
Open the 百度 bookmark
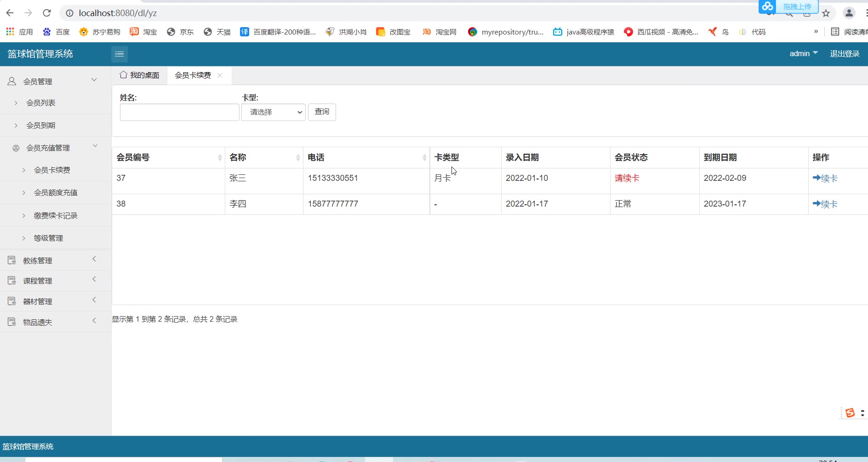click(x=56, y=32)
